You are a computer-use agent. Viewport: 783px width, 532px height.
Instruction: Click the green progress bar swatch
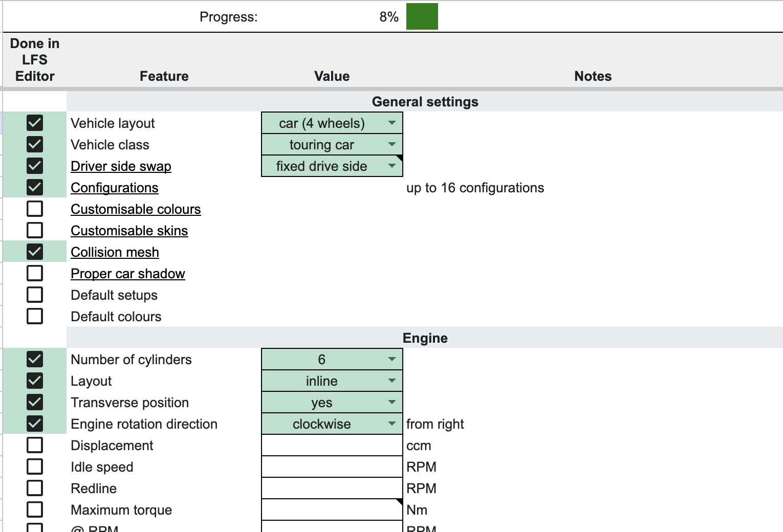pyautogui.click(x=422, y=16)
